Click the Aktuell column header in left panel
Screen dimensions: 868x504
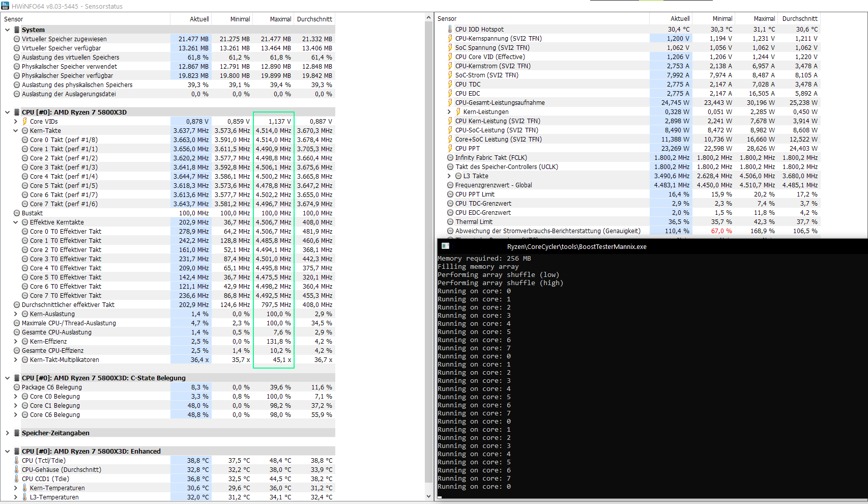pos(191,19)
